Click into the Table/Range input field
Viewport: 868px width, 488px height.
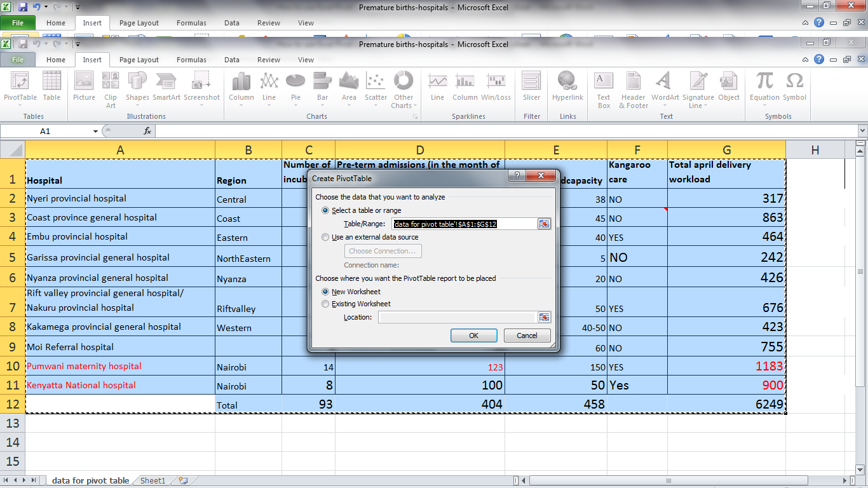(x=465, y=224)
